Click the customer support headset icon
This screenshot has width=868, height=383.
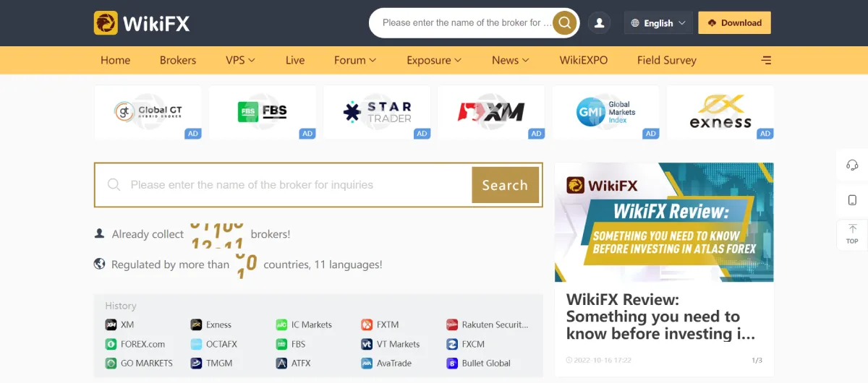tap(852, 165)
